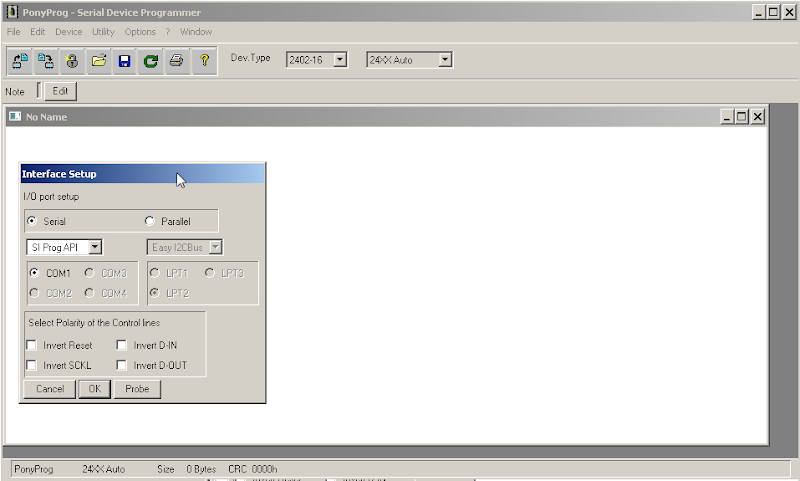Screen dimensions: 800x481
Task: Open the ? help menu
Action: click(167, 32)
